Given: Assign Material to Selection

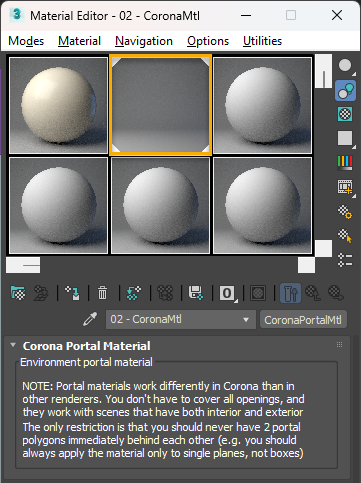Looking at the screenshot, I should (72, 293).
